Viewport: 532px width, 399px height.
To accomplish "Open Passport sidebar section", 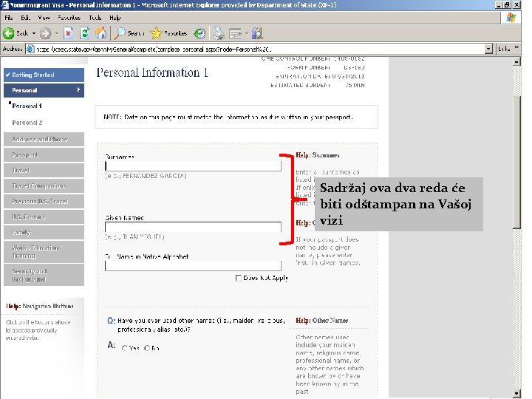I will tap(44, 154).
